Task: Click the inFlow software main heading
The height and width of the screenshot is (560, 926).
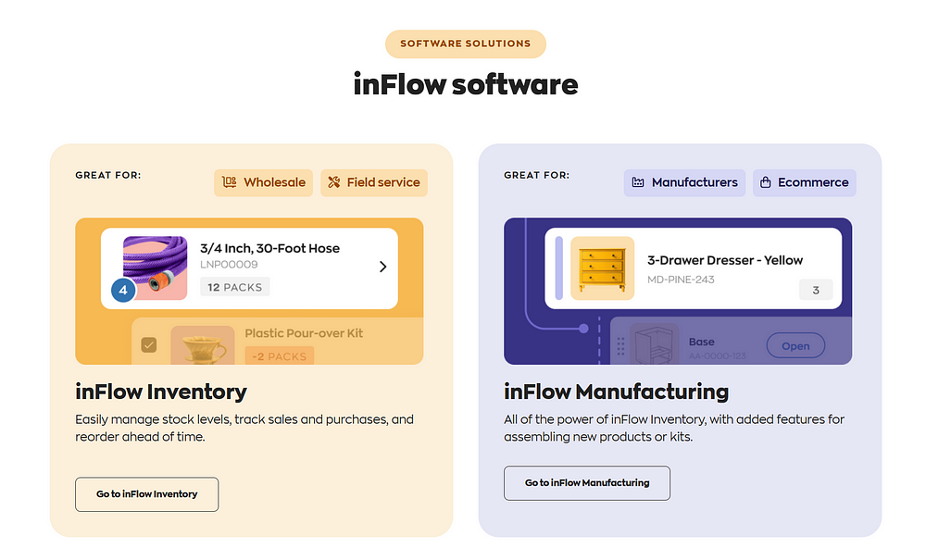Action: click(466, 84)
